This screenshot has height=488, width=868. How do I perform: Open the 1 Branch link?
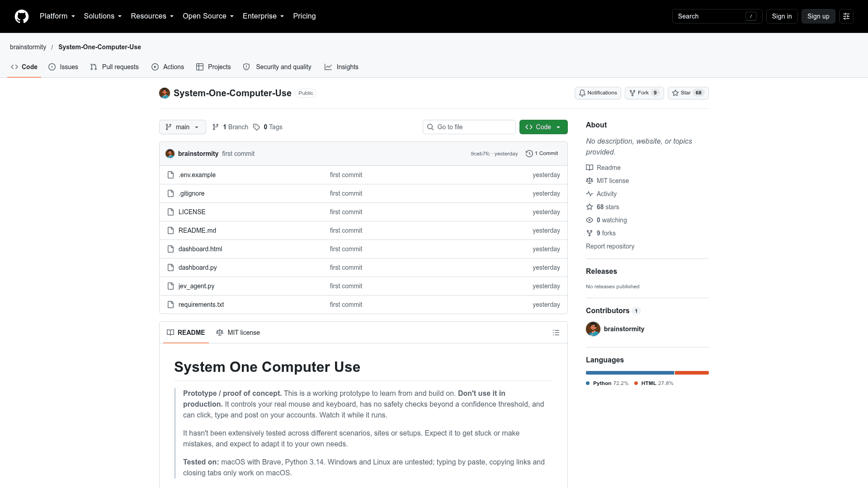(x=231, y=127)
